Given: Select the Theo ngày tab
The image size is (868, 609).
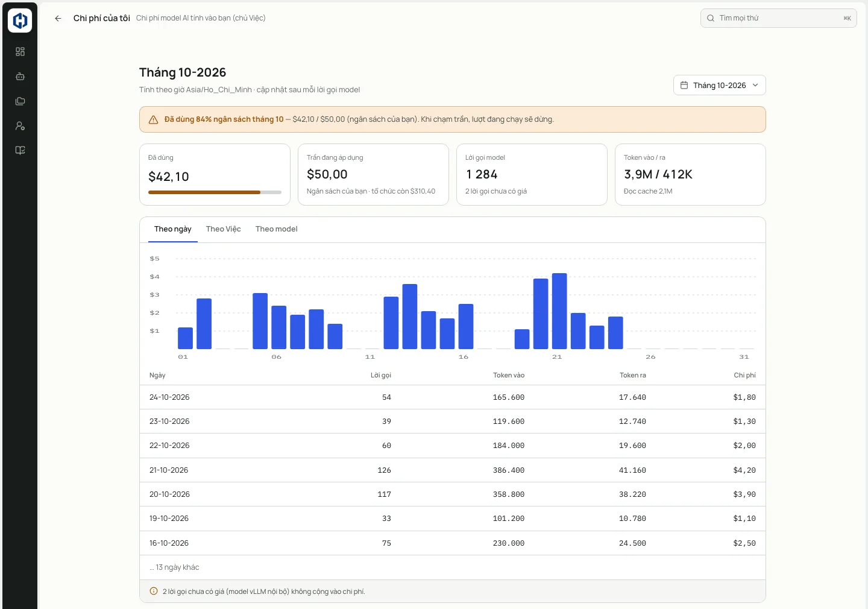Looking at the screenshot, I should 173,229.
